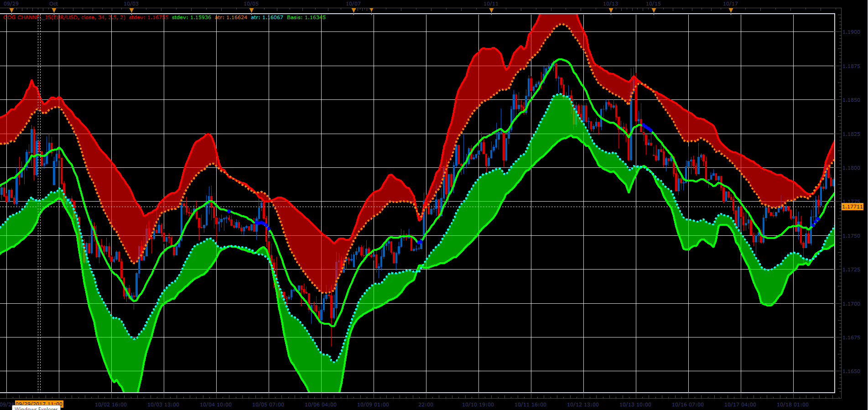The image size is (868, 410).
Task: Click price axis label 1.1900
Action: [x=851, y=32]
